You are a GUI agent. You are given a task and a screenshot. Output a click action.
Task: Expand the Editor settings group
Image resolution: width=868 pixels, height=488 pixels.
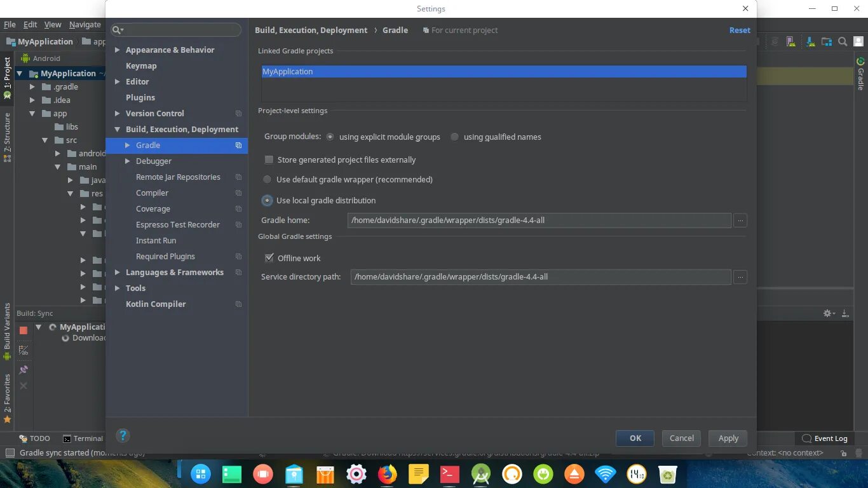pos(117,81)
